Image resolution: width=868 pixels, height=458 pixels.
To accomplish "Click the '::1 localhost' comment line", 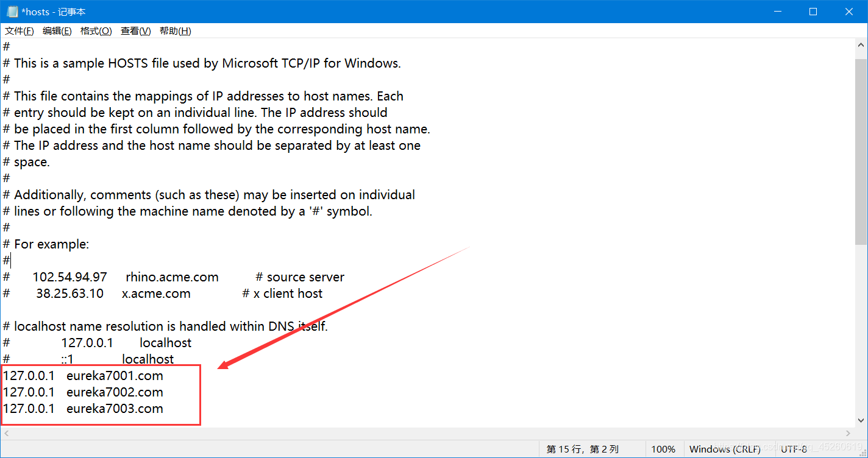I will (88, 359).
